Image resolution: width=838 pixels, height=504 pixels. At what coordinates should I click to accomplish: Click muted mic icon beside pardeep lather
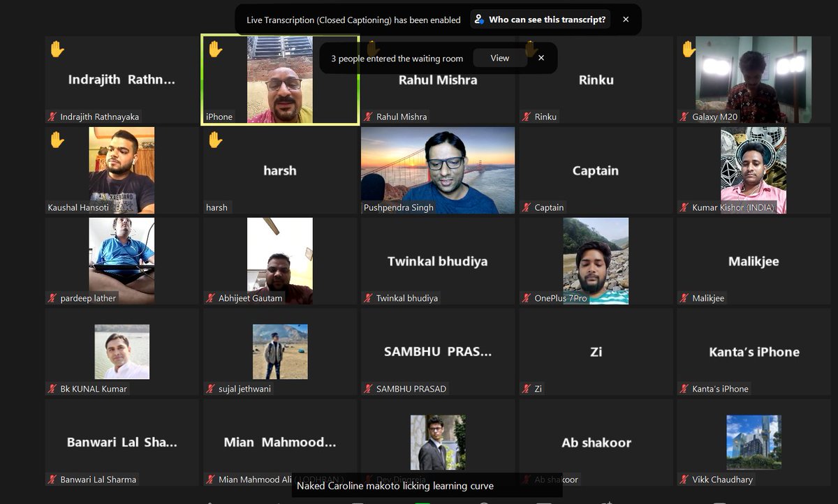(52, 298)
